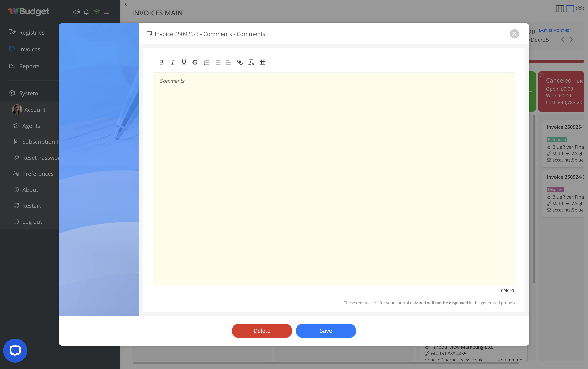The height and width of the screenshot is (369, 588).
Task: Underline the comment text
Action: pyautogui.click(x=184, y=62)
